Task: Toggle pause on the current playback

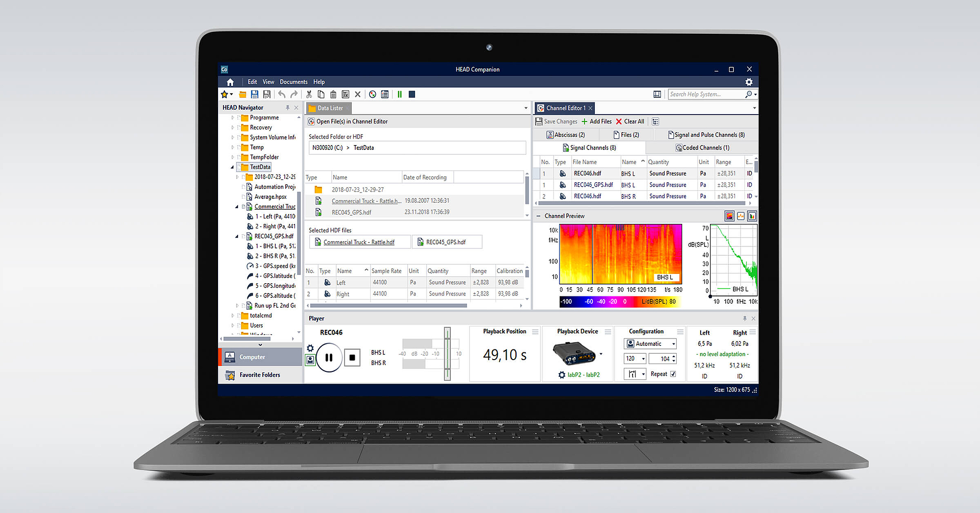Action: click(329, 358)
